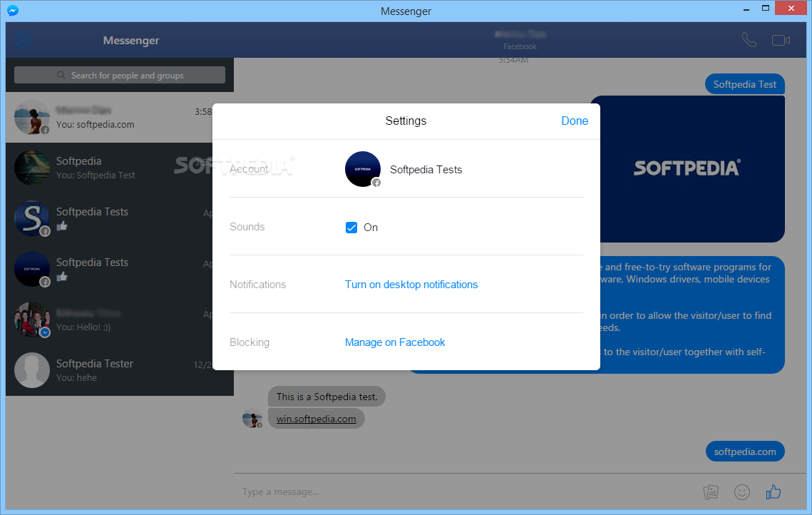Open the win.softpedia.com link in chat
The height and width of the screenshot is (515, 812).
pos(316,419)
